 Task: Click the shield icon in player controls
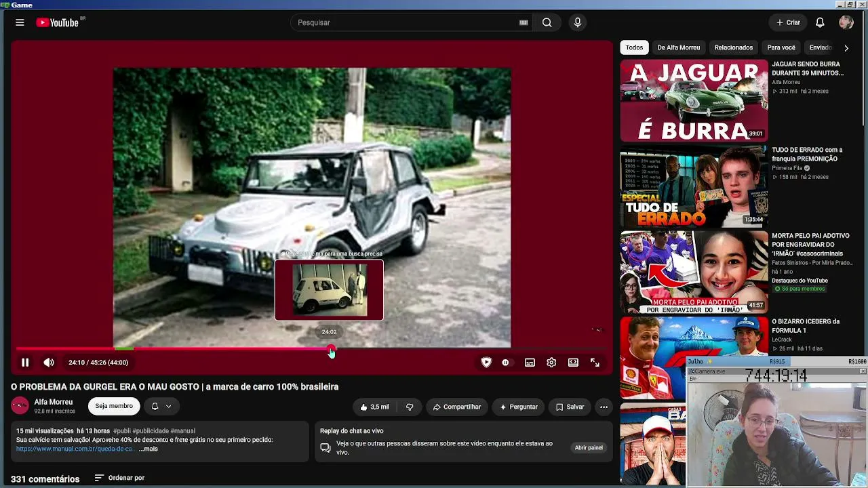[x=486, y=363]
